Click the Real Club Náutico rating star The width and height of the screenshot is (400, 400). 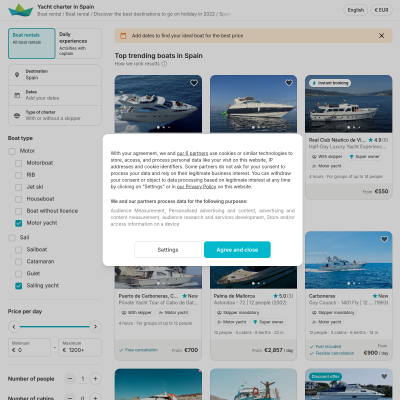coord(370,140)
